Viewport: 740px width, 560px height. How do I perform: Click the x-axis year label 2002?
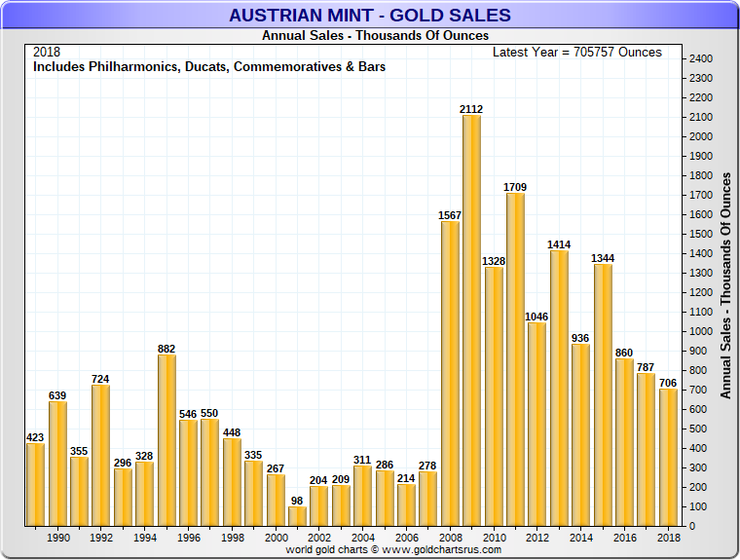(319, 538)
